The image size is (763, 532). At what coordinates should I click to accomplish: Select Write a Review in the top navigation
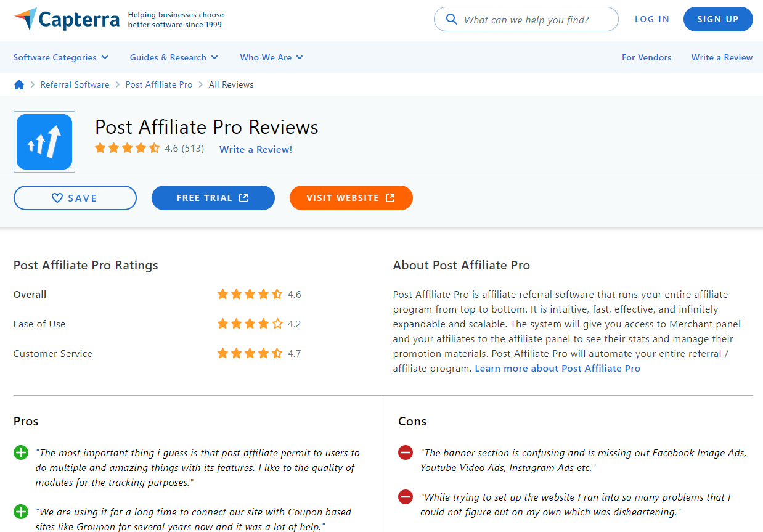tap(722, 57)
